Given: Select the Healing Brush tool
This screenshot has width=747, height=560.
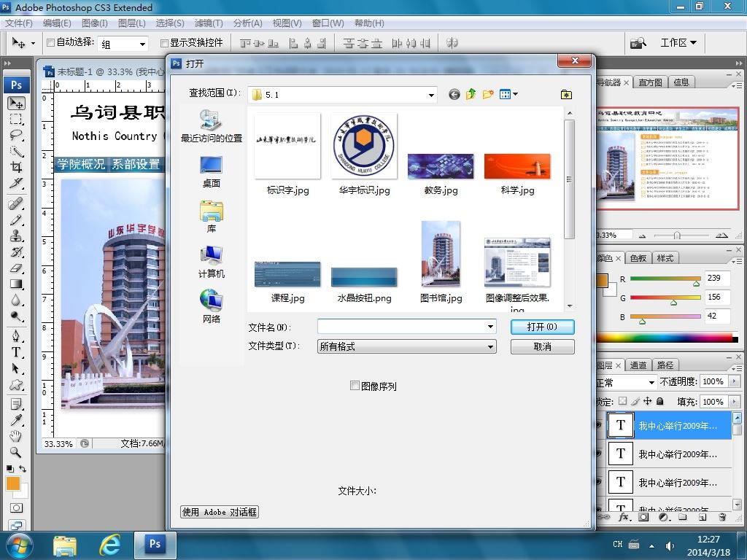Looking at the screenshot, I should click(17, 203).
